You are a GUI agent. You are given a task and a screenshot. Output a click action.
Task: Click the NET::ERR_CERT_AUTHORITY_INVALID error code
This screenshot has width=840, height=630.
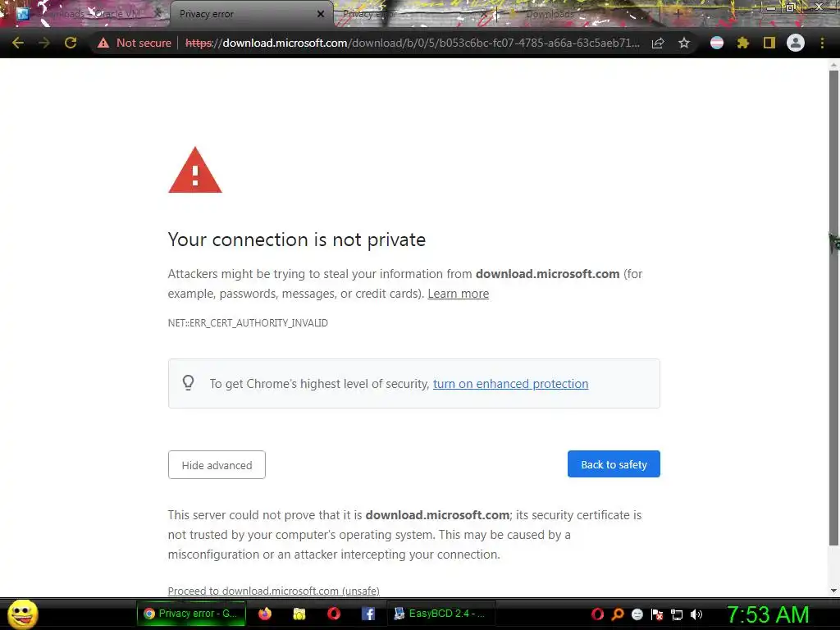coord(248,323)
